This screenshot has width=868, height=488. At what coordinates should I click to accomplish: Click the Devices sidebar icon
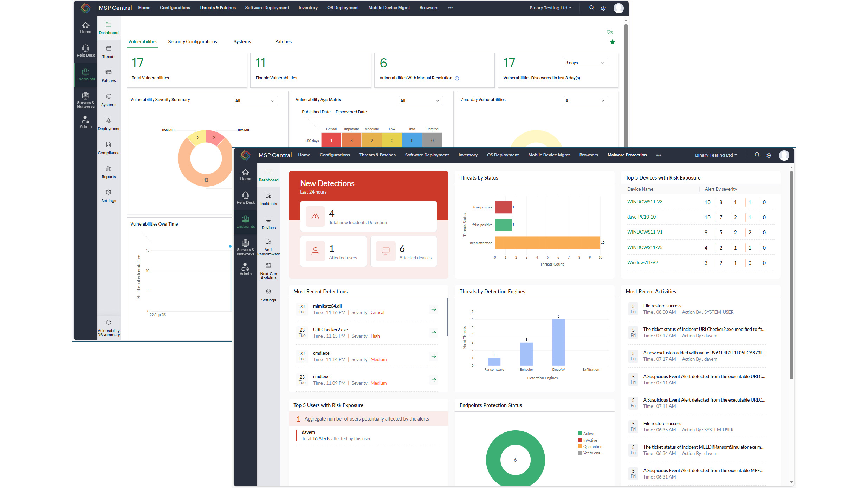click(x=268, y=220)
